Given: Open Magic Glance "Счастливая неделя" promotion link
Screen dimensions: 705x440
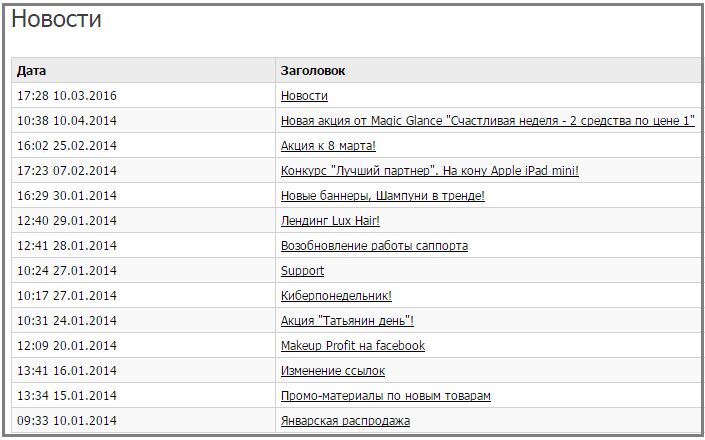Looking at the screenshot, I should click(x=488, y=121).
